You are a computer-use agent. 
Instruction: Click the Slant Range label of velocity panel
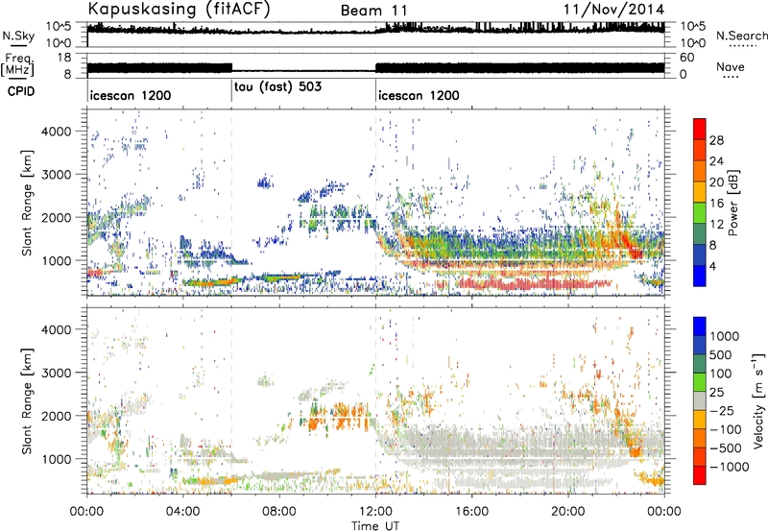click(x=27, y=400)
